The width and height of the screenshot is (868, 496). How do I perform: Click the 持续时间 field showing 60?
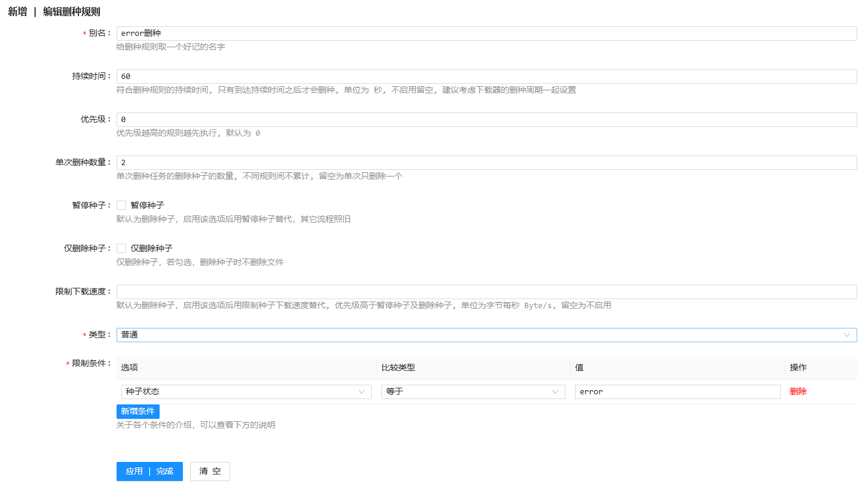click(486, 77)
